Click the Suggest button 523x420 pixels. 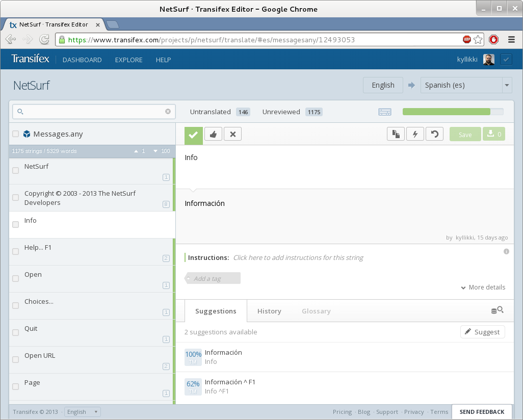(483, 332)
